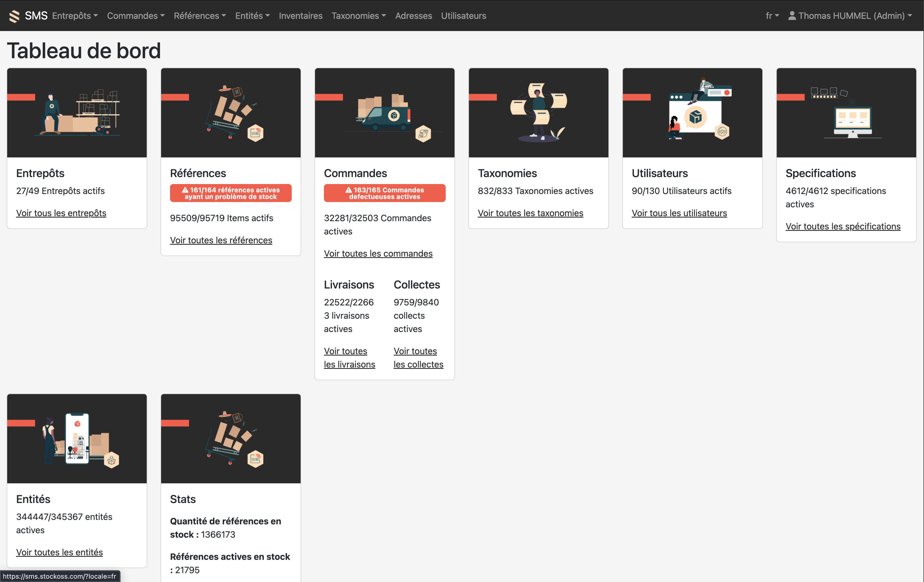This screenshot has height=582, width=924.
Task: Click the Stats card illustration image
Action: point(231,438)
